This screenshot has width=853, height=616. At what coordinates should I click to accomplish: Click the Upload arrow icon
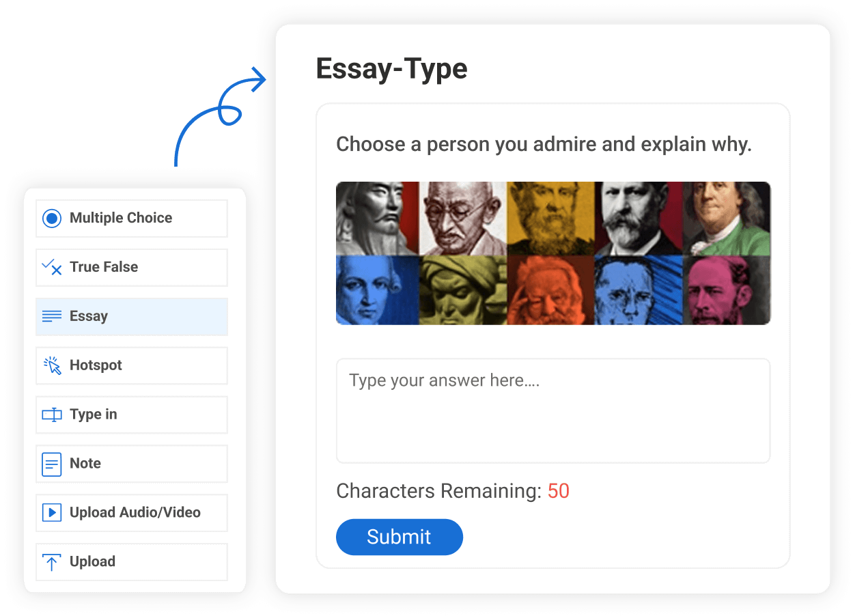click(x=52, y=562)
